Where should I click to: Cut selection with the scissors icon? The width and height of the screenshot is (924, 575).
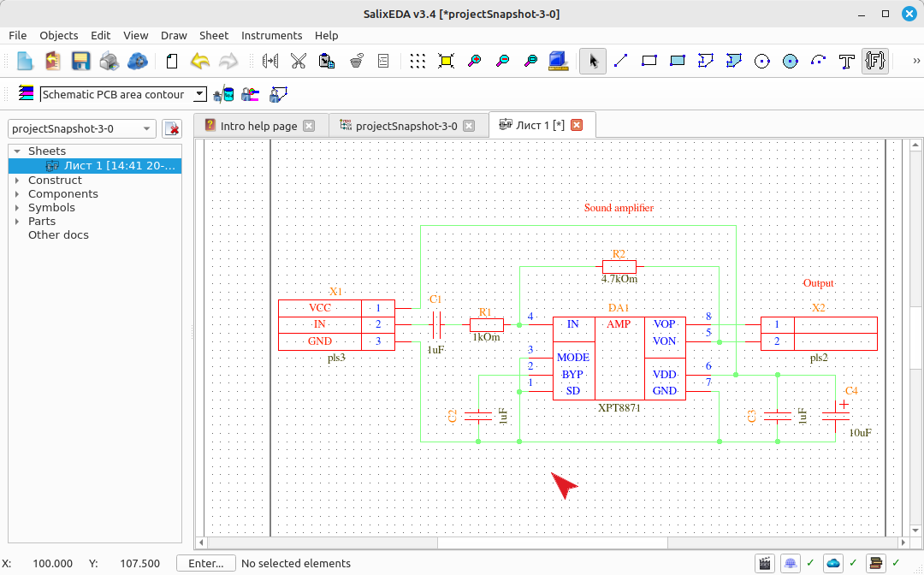click(x=299, y=61)
